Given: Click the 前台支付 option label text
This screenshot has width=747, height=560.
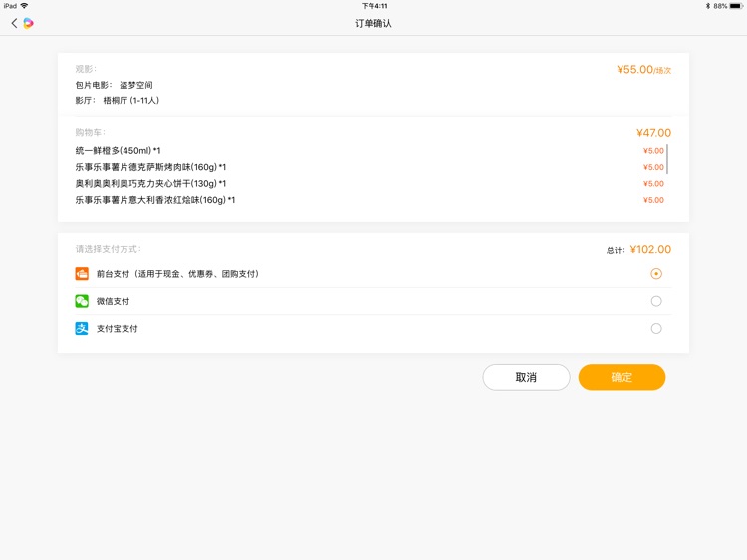Looking at the screenshot, I should 177,274.
